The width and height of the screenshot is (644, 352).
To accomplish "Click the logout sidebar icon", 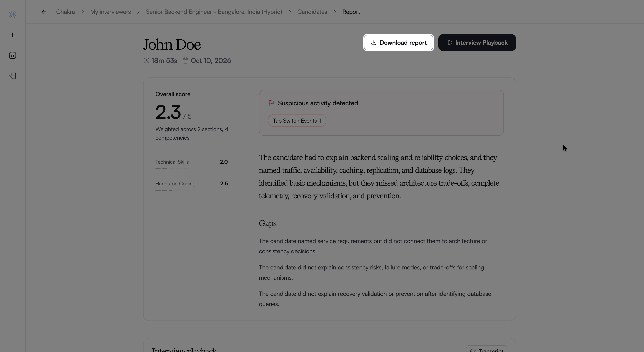I will point(13,76).
